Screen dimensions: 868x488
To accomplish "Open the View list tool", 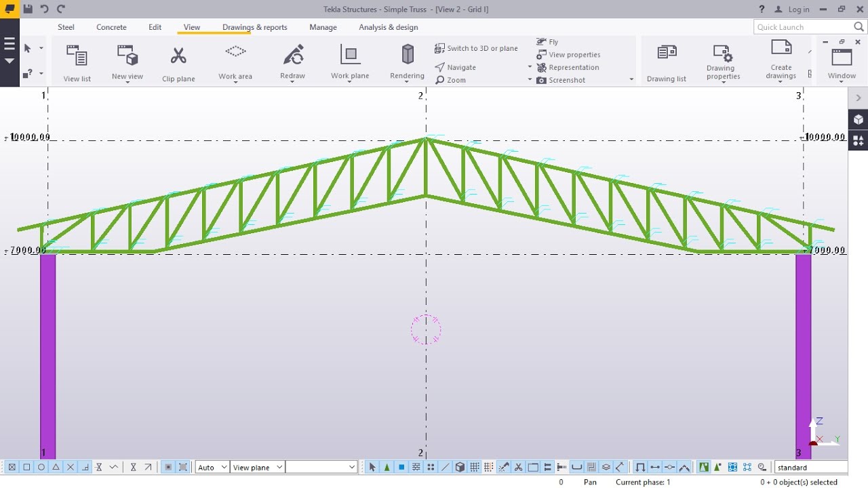I will 77,63.
